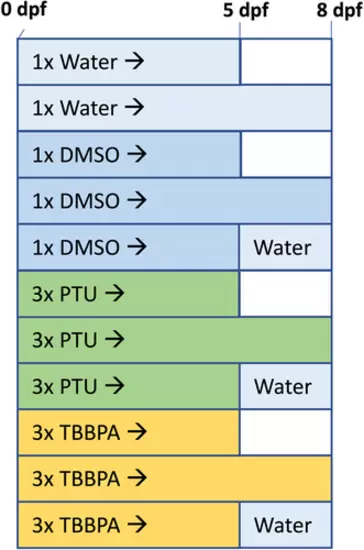
Task: Click the third 3x PTU bar
Action: tap(128, 386)
